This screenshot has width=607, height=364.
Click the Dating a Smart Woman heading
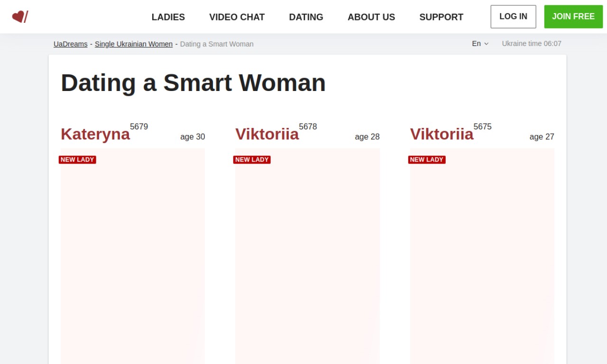coord(193,83)
